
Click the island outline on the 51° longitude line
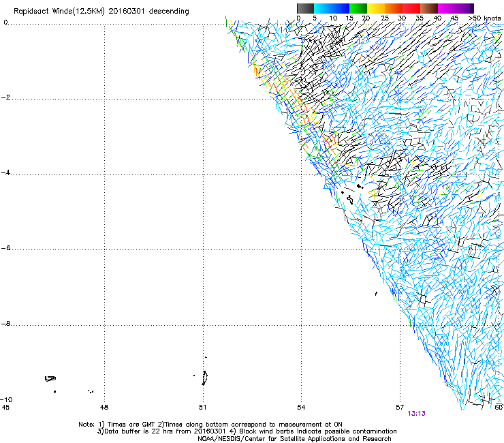205,378
